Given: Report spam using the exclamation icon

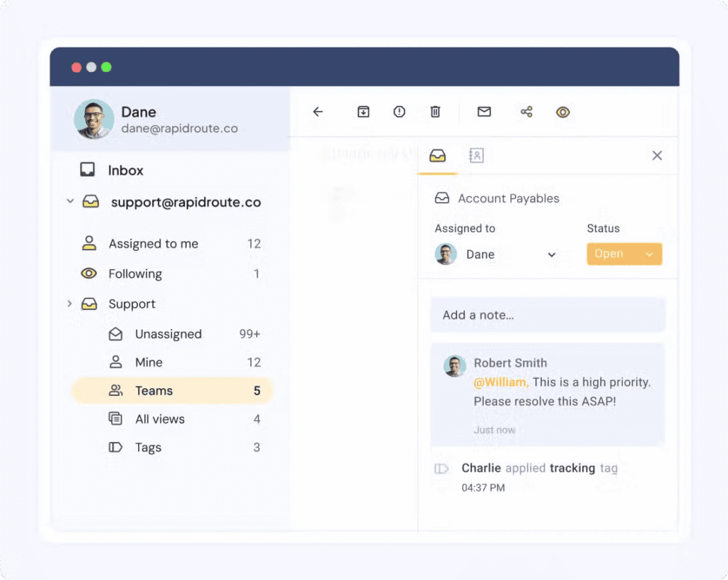Looking at the screenshot, I should pyautogui.click(x=399, y=112).
